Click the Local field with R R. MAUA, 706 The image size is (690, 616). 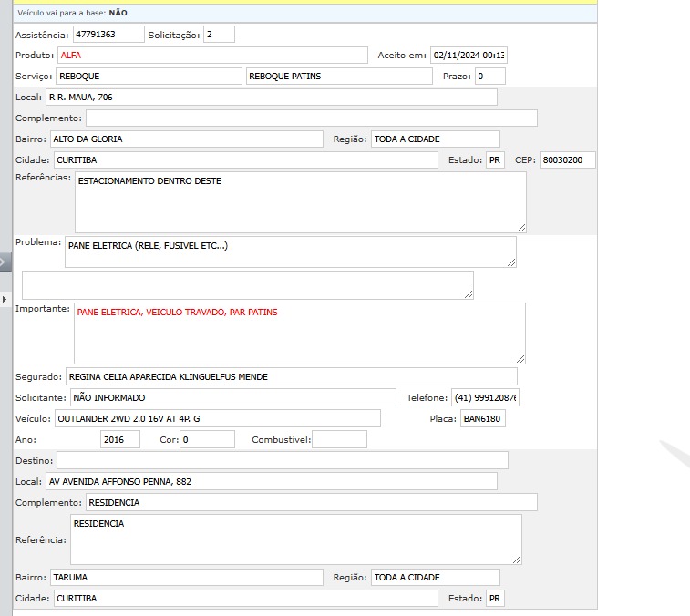[x=271, y=97]
